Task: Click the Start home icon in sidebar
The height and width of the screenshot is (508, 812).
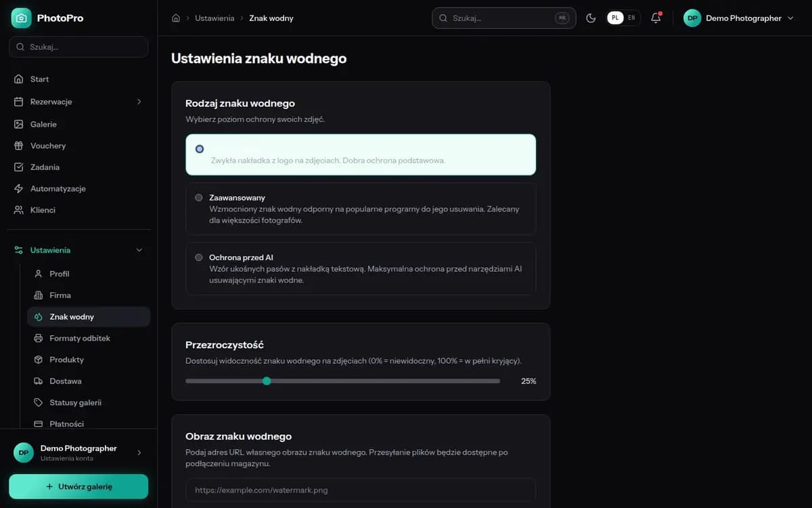Action: pyautogui.click(x=19, y=79)
